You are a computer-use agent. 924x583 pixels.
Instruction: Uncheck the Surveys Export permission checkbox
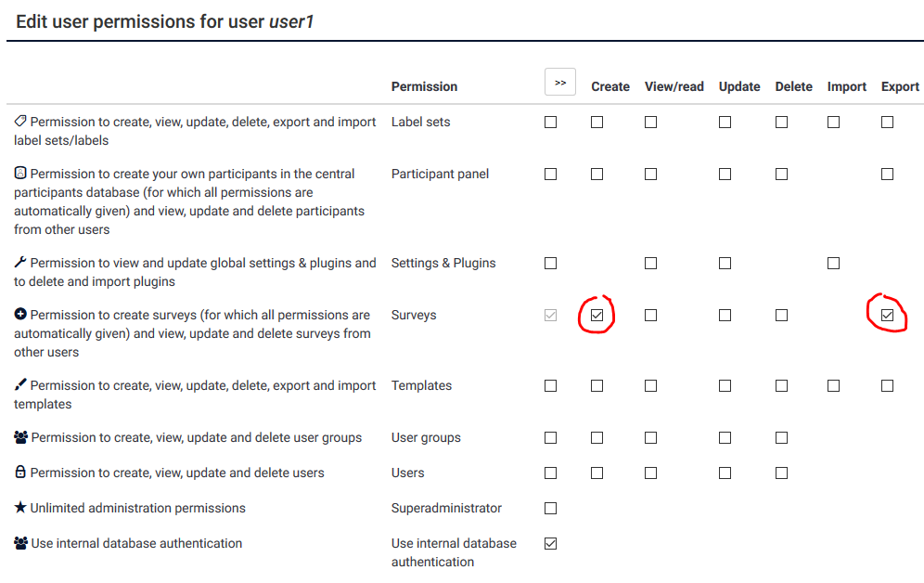[x=887, y=316]
